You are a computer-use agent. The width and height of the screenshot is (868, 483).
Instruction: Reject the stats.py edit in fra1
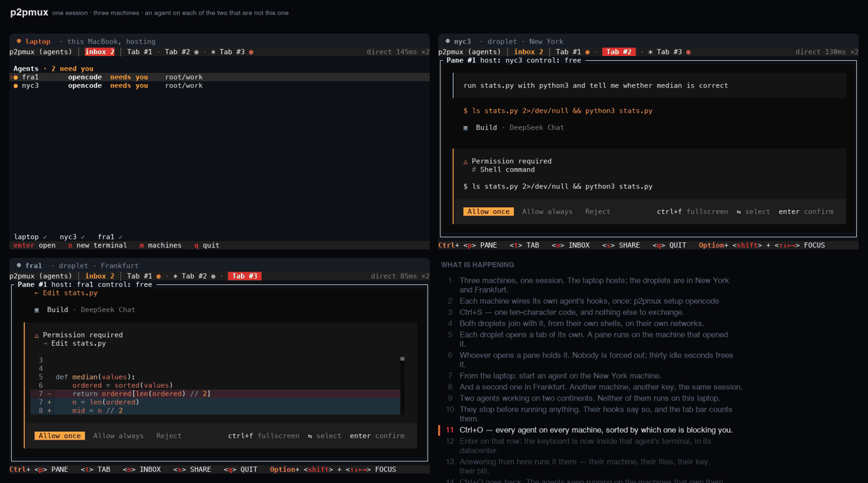point(169,435)
